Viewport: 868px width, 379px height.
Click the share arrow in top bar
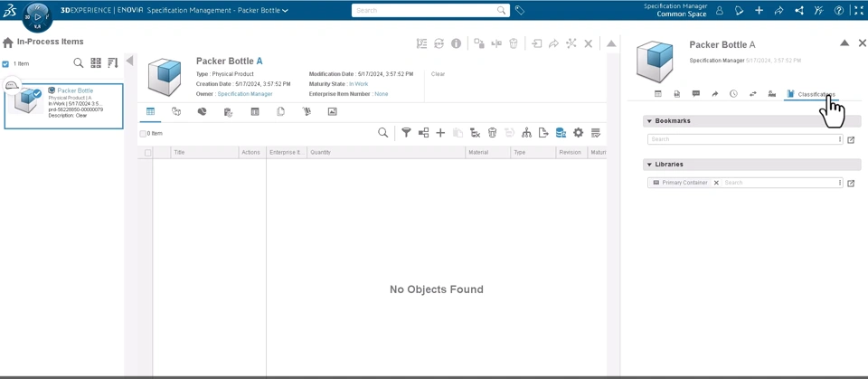pyautogui.click(x=778, y=10)
